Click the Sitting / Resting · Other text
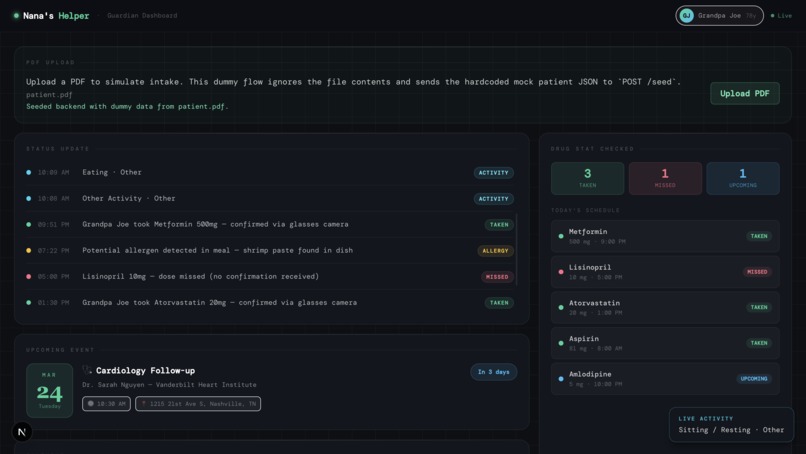Screen dimensions: 806x454 coord(731,430)
